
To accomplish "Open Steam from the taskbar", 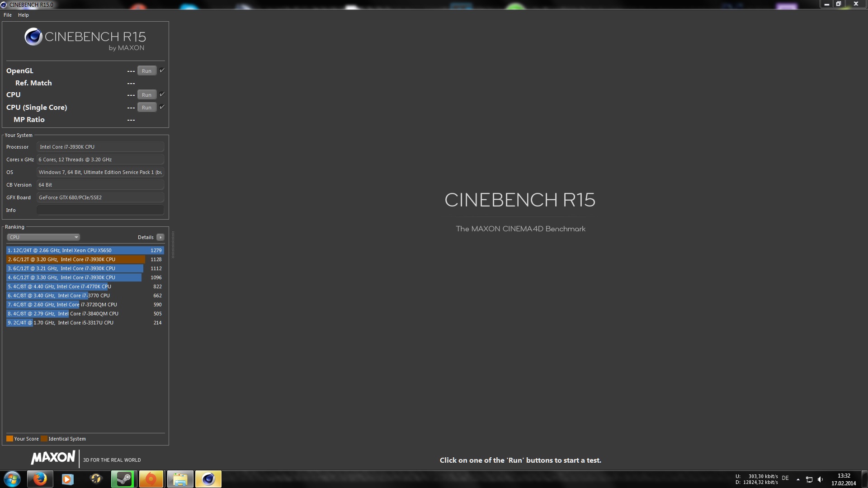I will pyautogui.click(x=124, y=479).
